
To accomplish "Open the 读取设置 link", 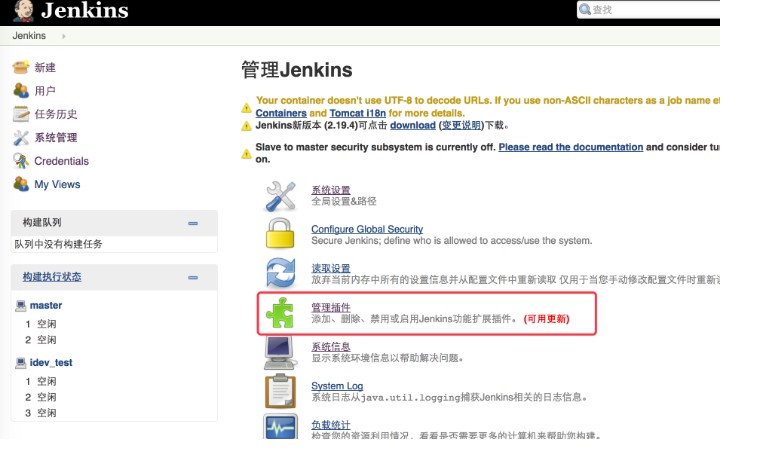I will 331,269.
